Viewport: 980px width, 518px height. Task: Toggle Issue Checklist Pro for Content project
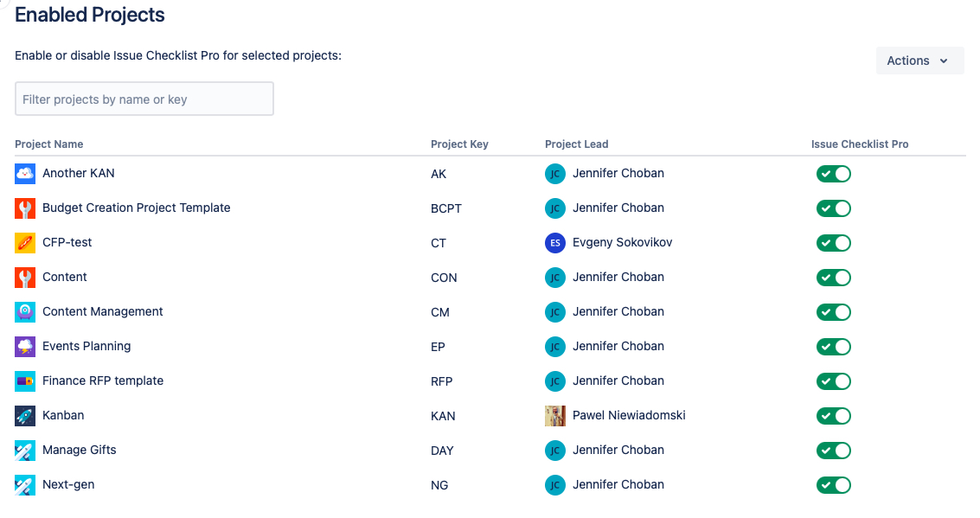(x=834, y=278)
